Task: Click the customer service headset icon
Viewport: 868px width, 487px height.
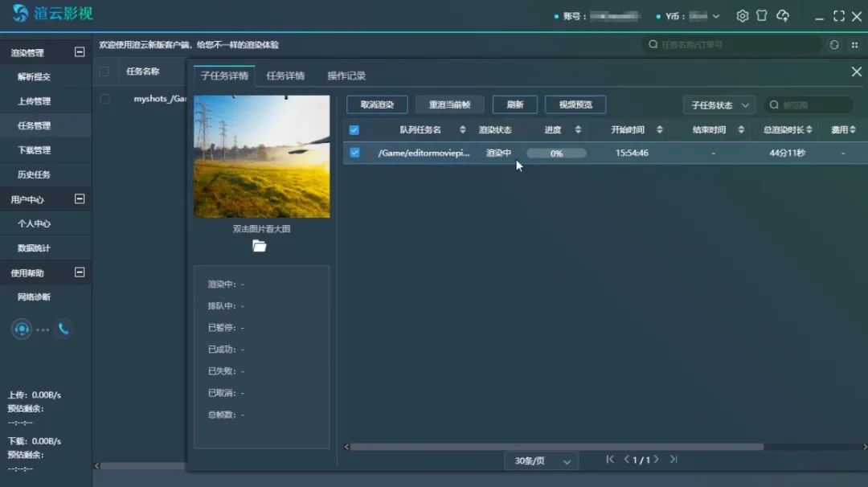Action: click(22, 329)
